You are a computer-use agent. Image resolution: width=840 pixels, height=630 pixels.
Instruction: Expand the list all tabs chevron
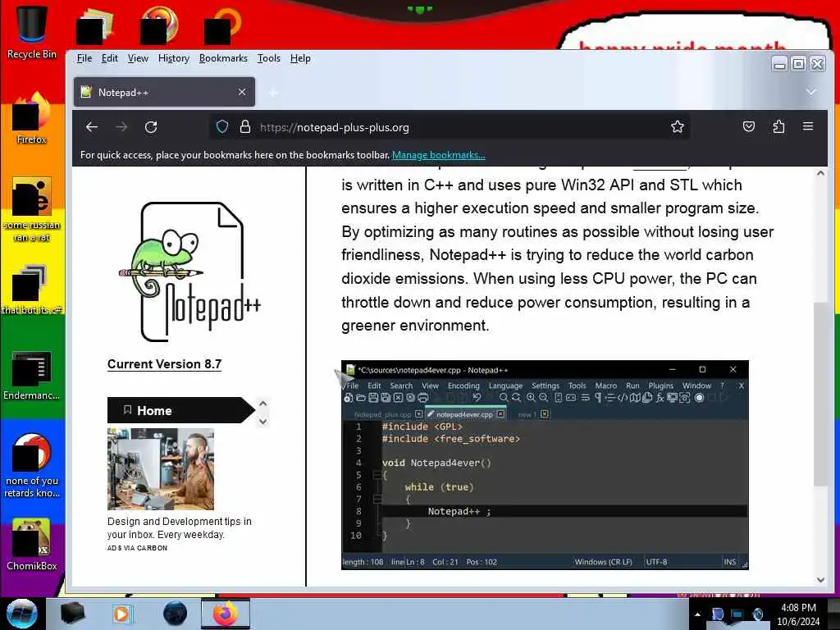pyautogui.click(x=811, y=92)
